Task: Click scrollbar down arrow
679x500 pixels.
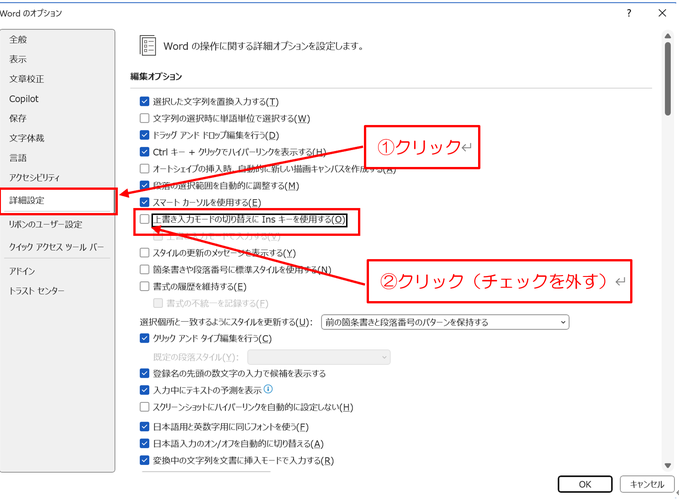Action: tap(668, 466)
